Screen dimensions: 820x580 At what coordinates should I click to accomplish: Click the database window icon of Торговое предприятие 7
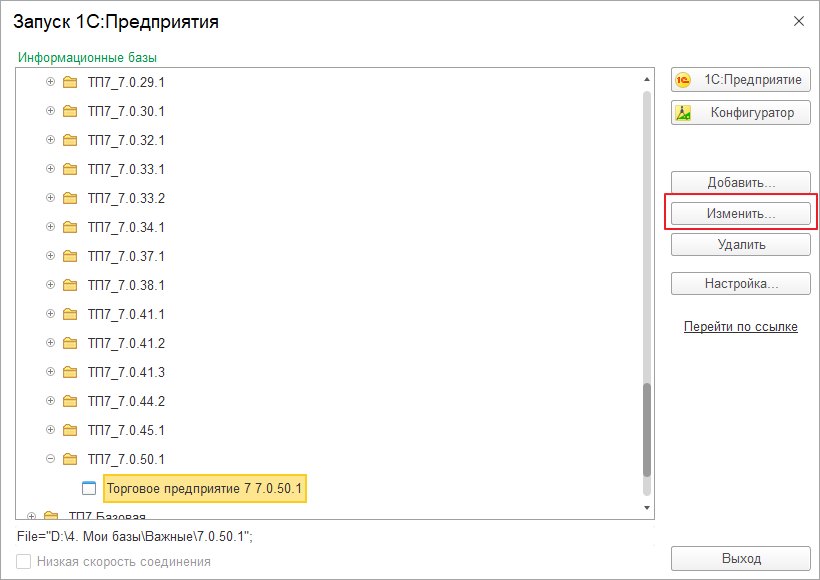pyautogui.click(x=89, y=488)
